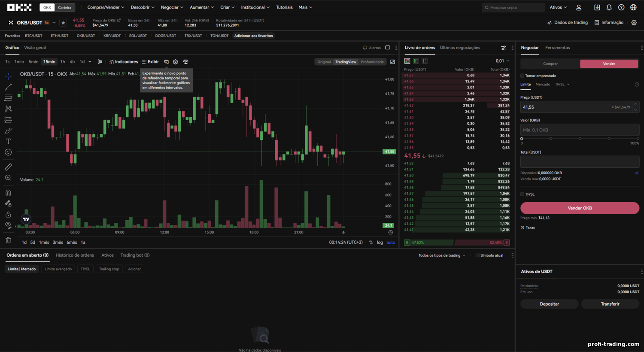Open the OKB/USDT pair selector chevron

point(54,23)
